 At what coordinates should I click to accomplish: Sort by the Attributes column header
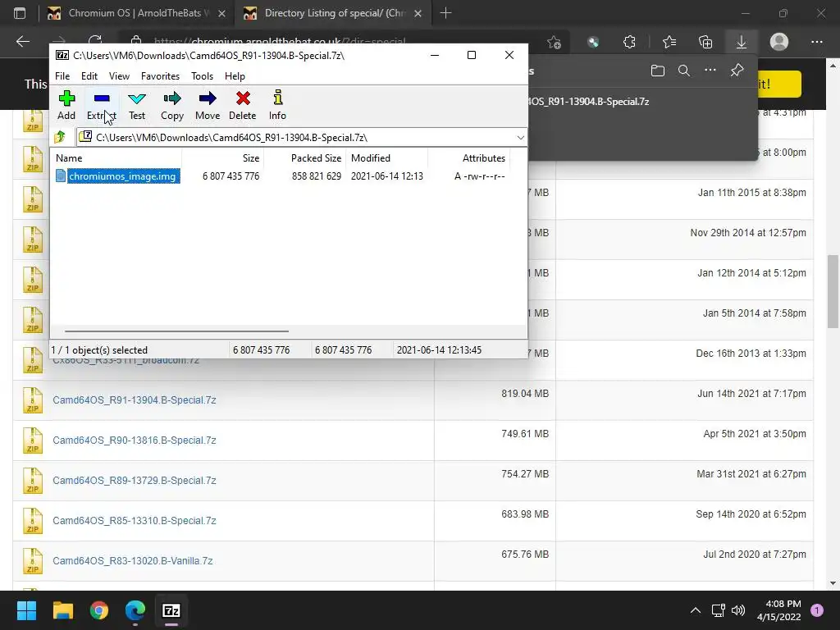tap(484, 158)
